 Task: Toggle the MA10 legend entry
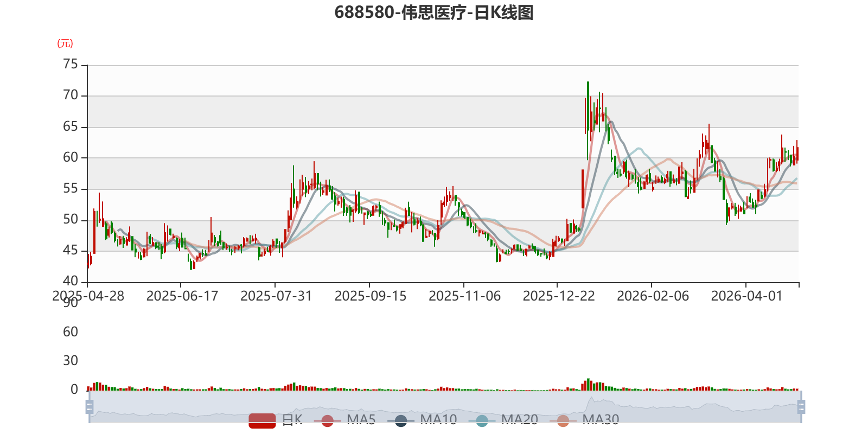point(422,420)
